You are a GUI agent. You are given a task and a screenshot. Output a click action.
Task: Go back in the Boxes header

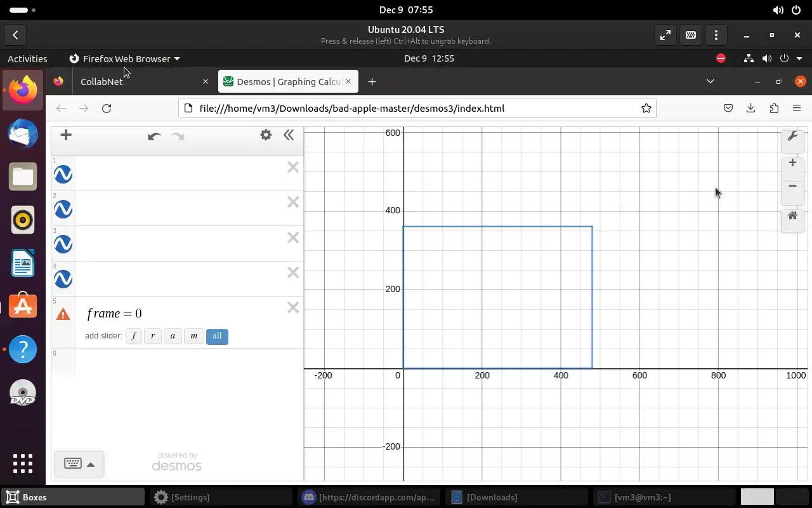[x=15, y=36]
